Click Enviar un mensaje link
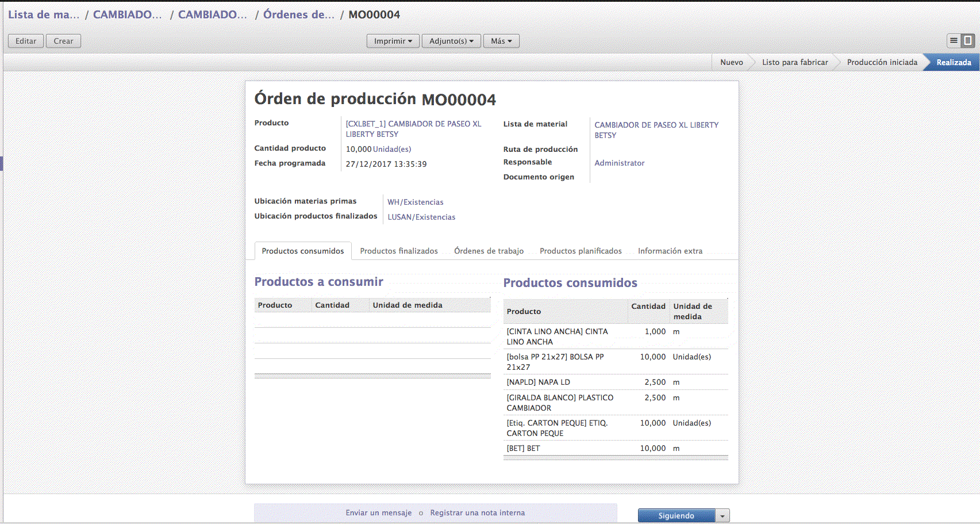The height and width of the screenshot is (524, 980). click(x=378, y=512)
